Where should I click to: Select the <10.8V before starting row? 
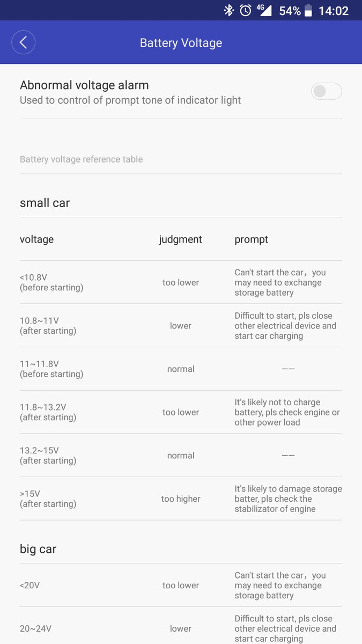181,282
